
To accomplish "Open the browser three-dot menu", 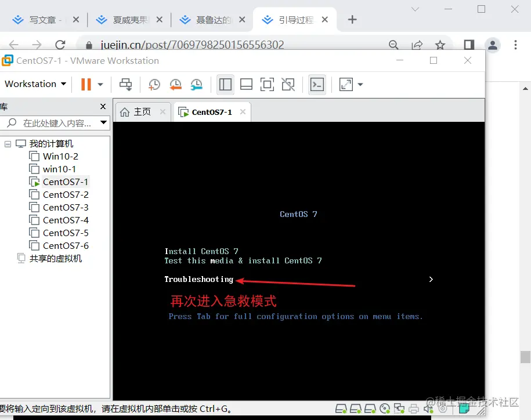I will (x=515, y=45).
